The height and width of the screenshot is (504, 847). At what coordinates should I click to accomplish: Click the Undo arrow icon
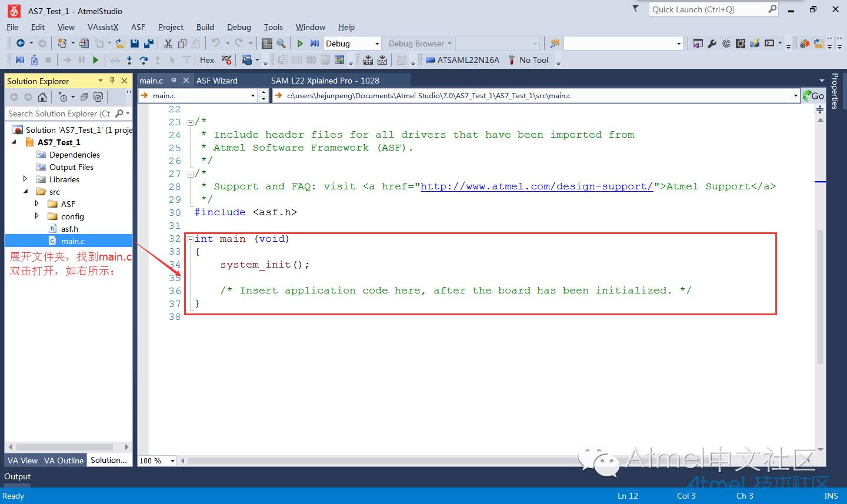(216, 43)
